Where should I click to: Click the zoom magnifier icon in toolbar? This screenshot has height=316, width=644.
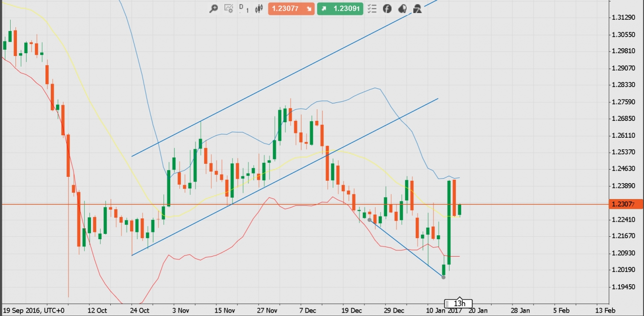(213, 9)
